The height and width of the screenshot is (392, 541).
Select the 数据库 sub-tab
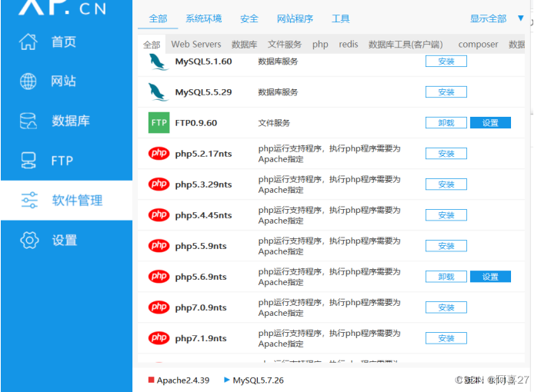(244, 45)
